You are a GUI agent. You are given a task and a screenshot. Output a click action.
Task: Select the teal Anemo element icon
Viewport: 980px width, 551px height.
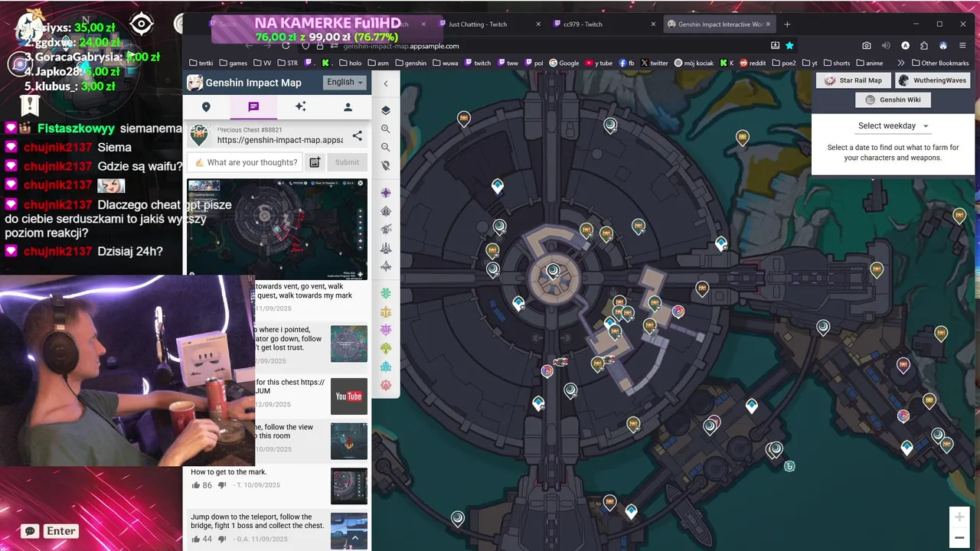tap(386, 294)
